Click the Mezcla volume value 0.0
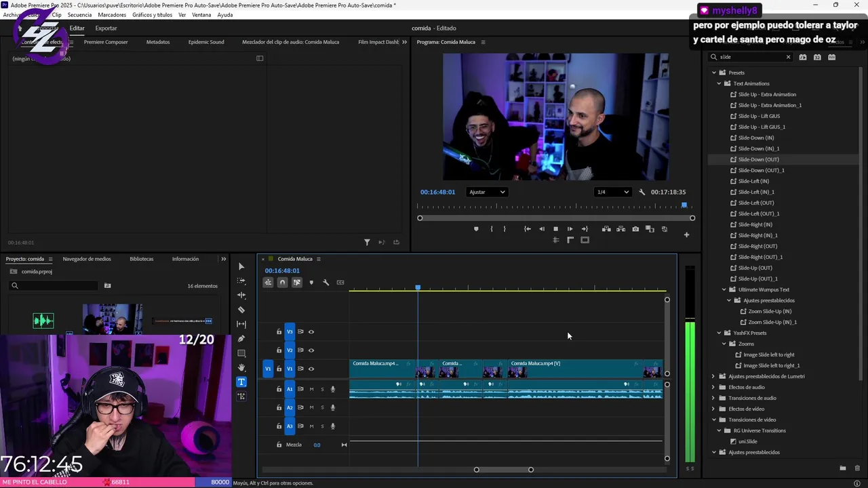The image size is (868, 488). [x=317, y=445]
